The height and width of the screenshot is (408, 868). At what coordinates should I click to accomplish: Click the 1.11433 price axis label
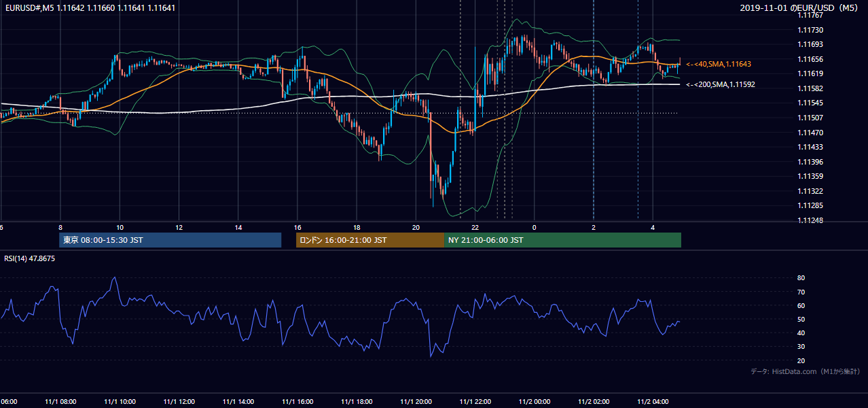810,148
